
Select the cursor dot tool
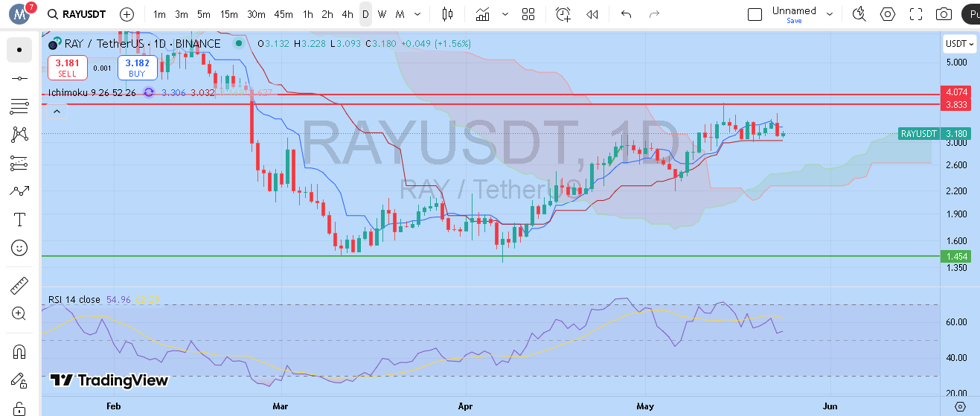click(19, 50)
